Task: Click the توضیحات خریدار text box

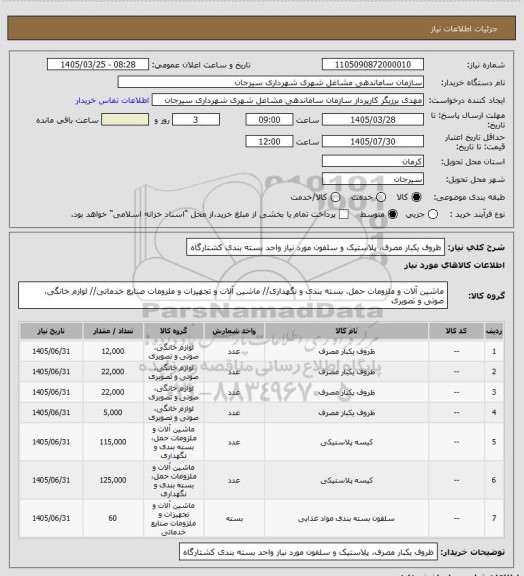Action: (308, 552)
